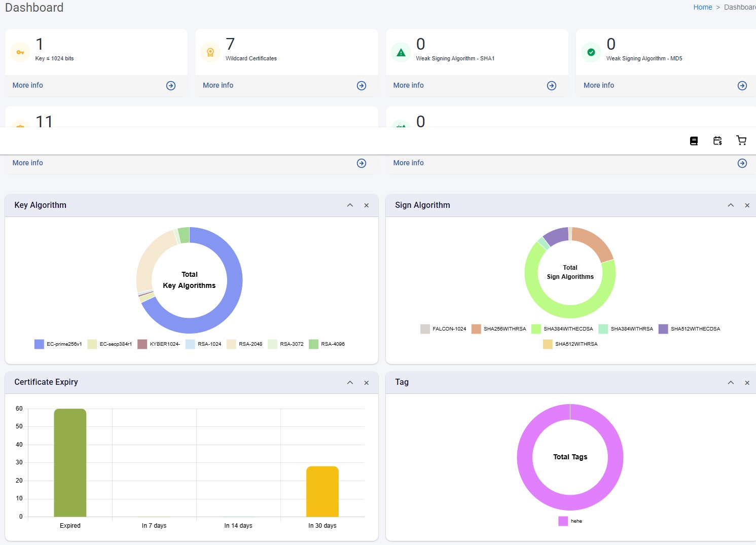
Task: Toggle SHA512WITHECDSA legend swatch
Action: [x=663, y=329]
